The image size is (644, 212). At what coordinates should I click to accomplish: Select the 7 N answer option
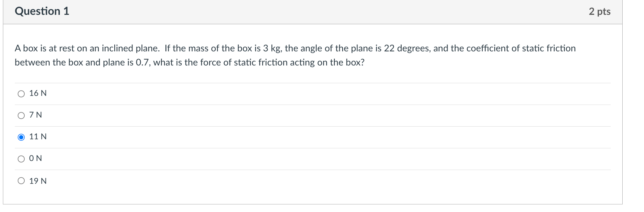tap(21, 115)
